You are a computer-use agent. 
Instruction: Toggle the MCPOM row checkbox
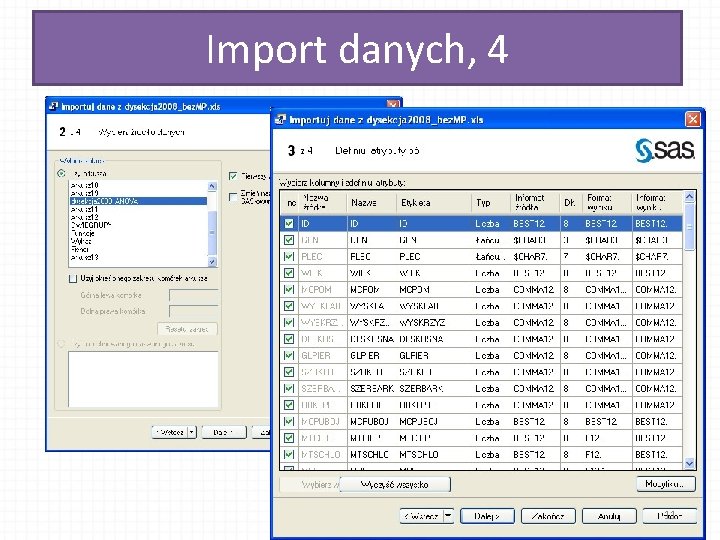coord(289,290)
